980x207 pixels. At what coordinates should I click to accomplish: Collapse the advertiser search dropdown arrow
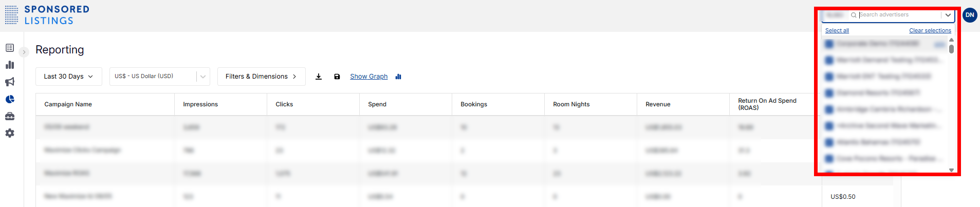pyautogui.click(x=948, y=15)
